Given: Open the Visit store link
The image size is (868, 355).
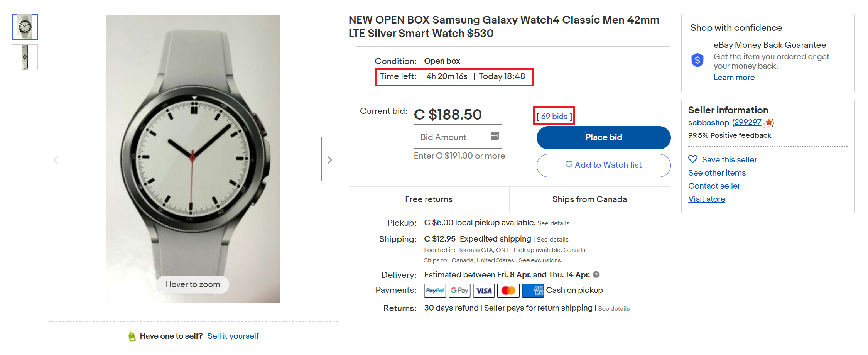Looking at the screenshot, I should click(x=706, y=199).
